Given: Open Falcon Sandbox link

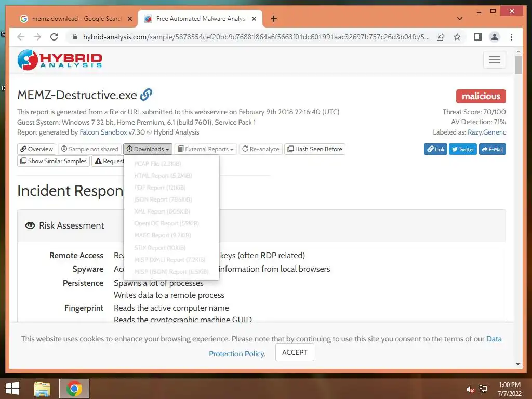Looking at the screenshot, I should click(x=103, y=132).
